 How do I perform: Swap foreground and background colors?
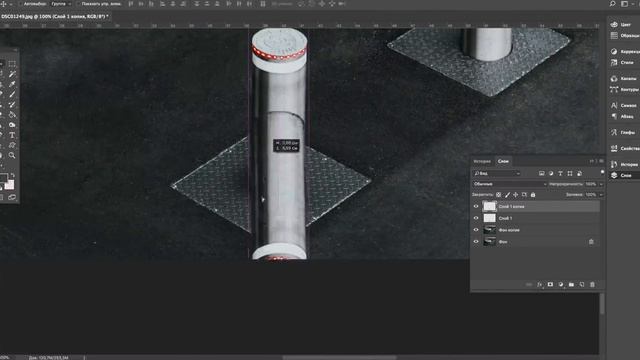[13, 176]
